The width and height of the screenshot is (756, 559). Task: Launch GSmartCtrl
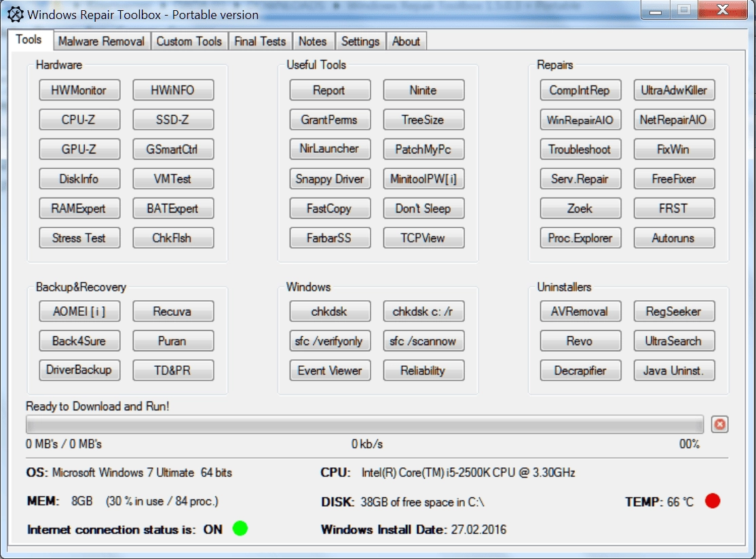click(x=173, y=149)
